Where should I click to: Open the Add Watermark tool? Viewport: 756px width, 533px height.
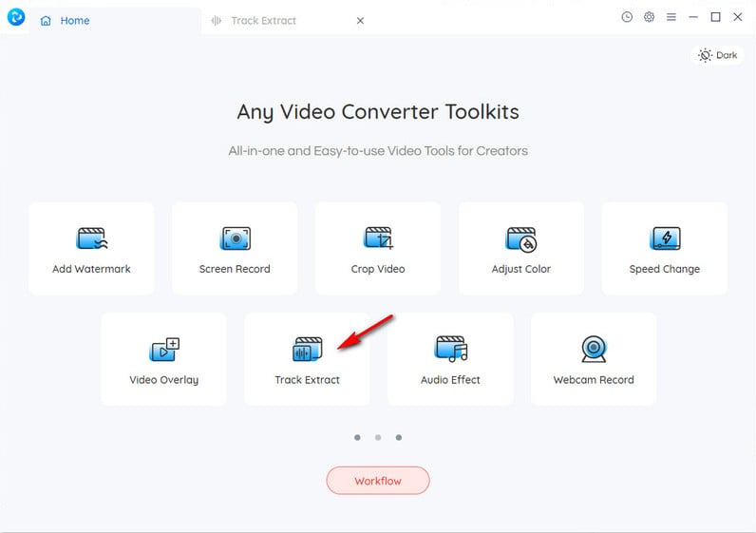[91, 248]
